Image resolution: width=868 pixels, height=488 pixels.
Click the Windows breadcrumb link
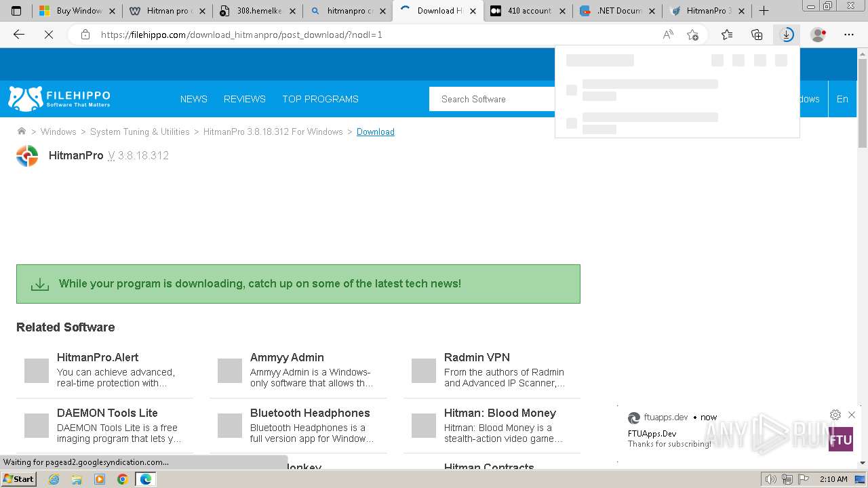tap(58, 131)
